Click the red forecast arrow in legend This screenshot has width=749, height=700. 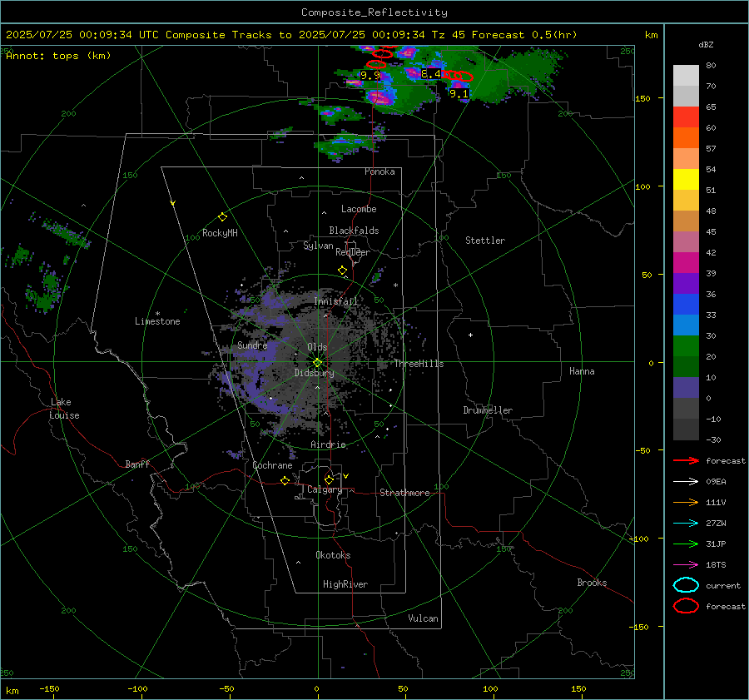686,460
